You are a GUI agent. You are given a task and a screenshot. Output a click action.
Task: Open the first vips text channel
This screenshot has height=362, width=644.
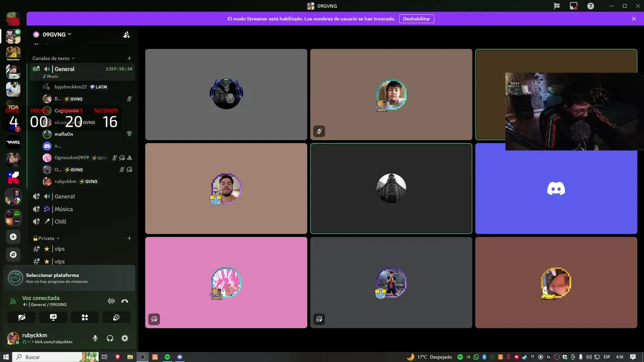[82, 249]
